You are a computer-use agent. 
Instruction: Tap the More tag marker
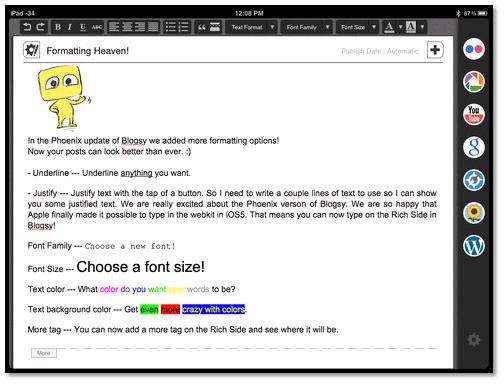(x=44, y=353)
